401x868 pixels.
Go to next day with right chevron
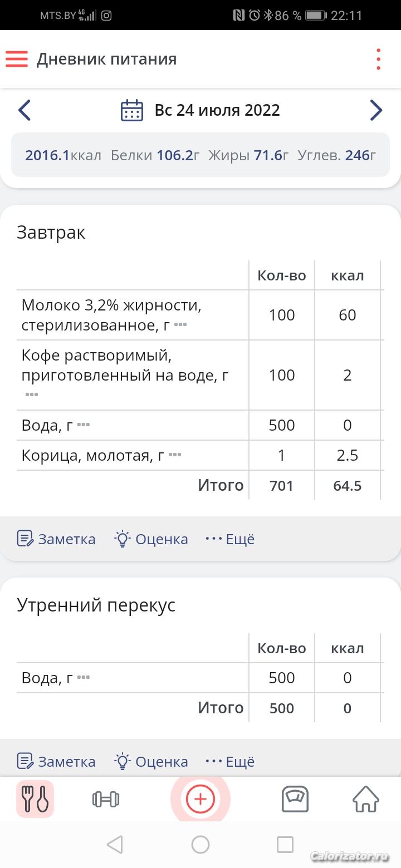coord(376,110)
